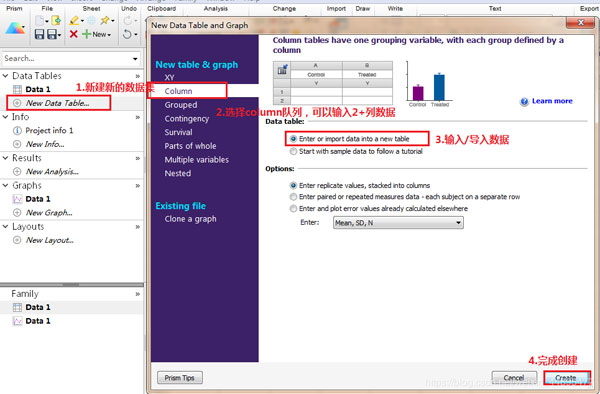This screenshot has height=394, width=600.
Task: Click the Create button
Action: click(x=566, y=378)
